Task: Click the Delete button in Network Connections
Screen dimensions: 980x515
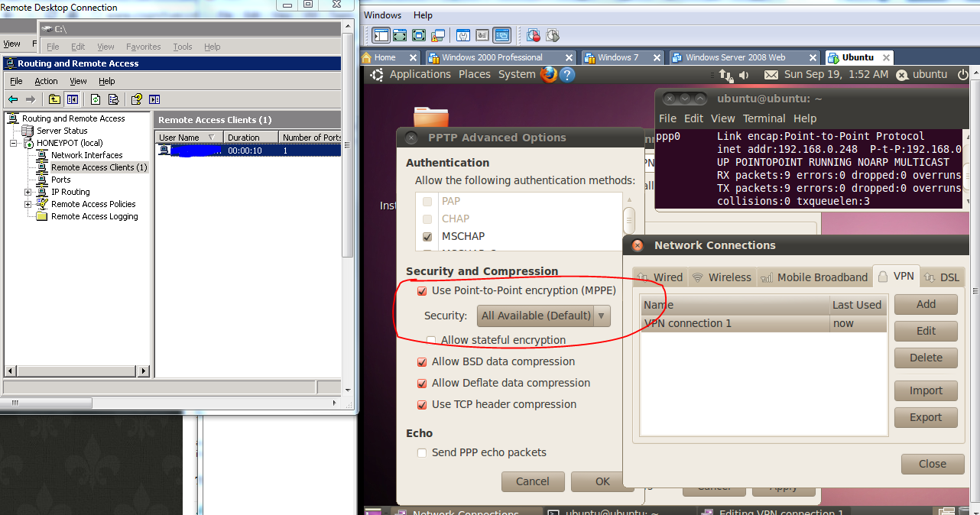Action: pos(926,358)
